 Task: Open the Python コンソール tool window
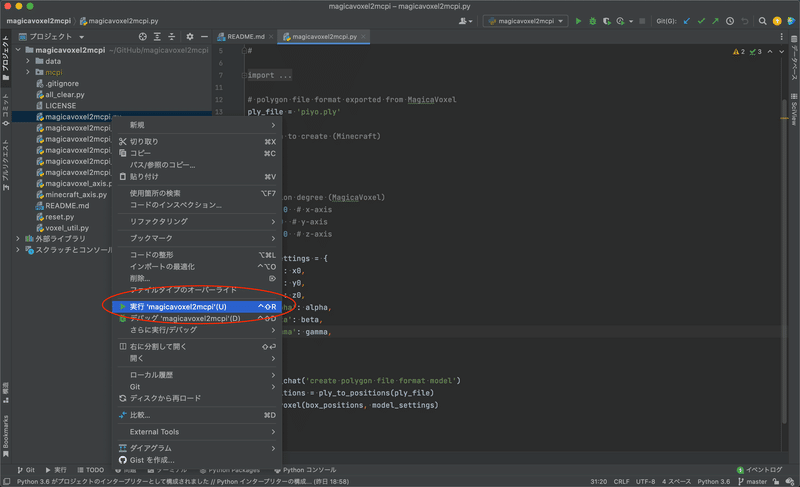[x=305, y=470]
